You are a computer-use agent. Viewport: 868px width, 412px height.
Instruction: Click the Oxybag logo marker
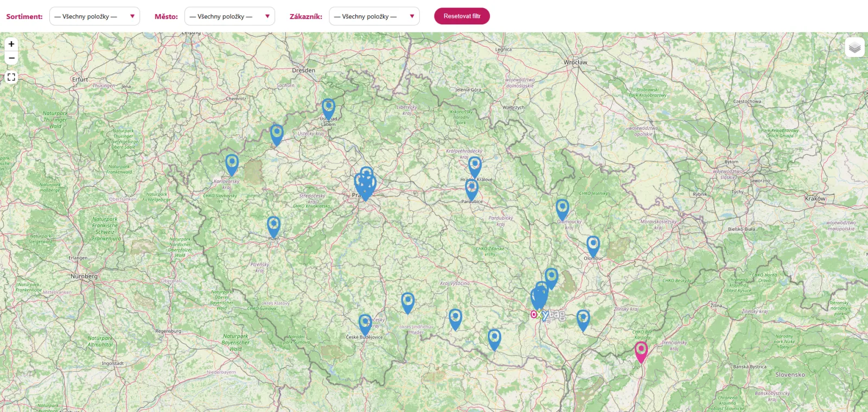548,314
